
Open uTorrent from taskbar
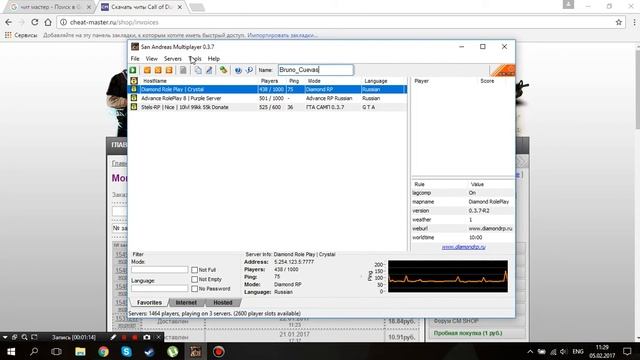[172, 351]
